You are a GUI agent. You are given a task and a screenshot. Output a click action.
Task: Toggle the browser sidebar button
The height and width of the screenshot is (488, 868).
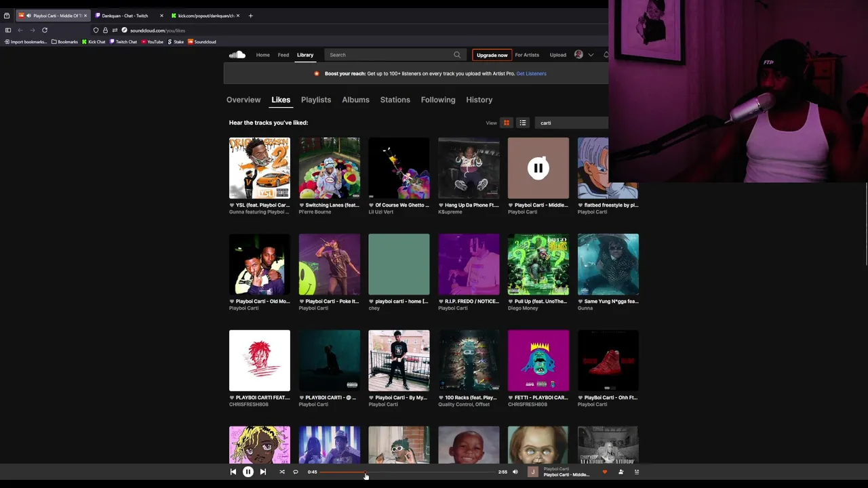point(8,30)
